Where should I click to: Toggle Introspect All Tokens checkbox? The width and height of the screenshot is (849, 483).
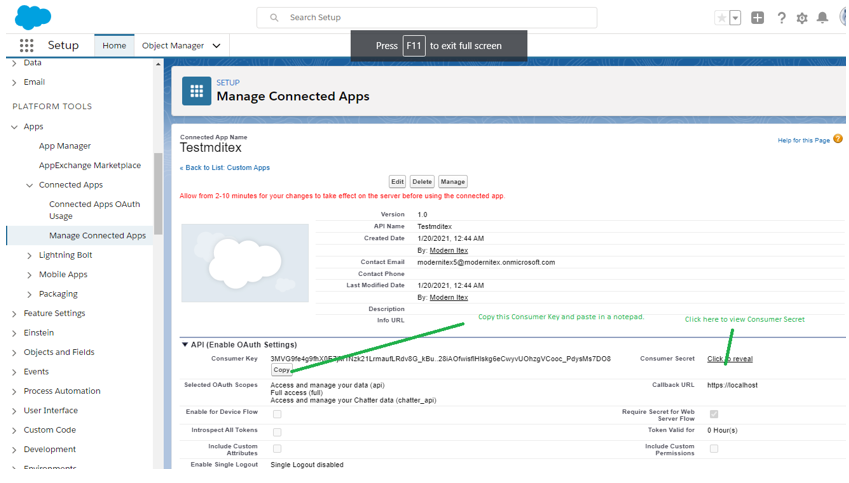pyautogui.click(x=277, y=432)
